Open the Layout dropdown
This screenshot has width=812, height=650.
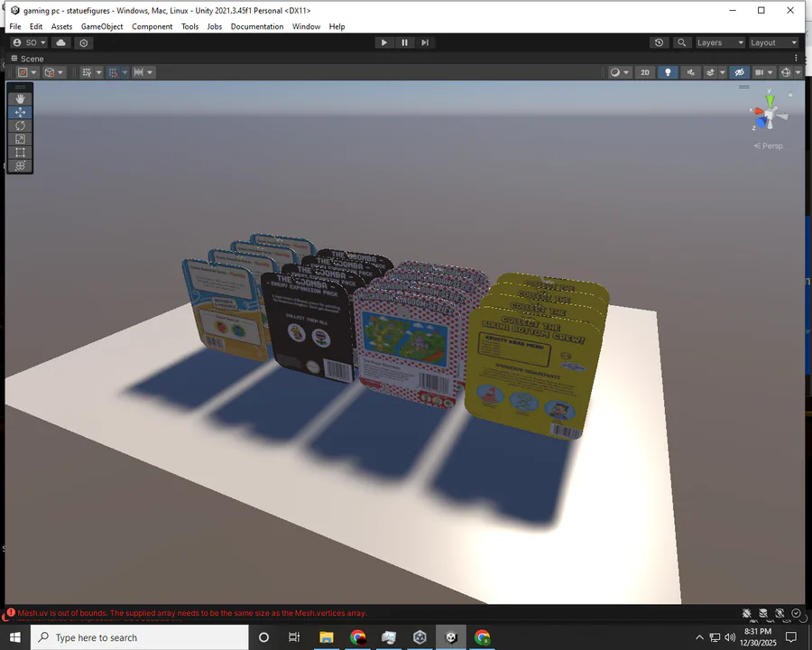pyautogui.click(x=773, y=42)
